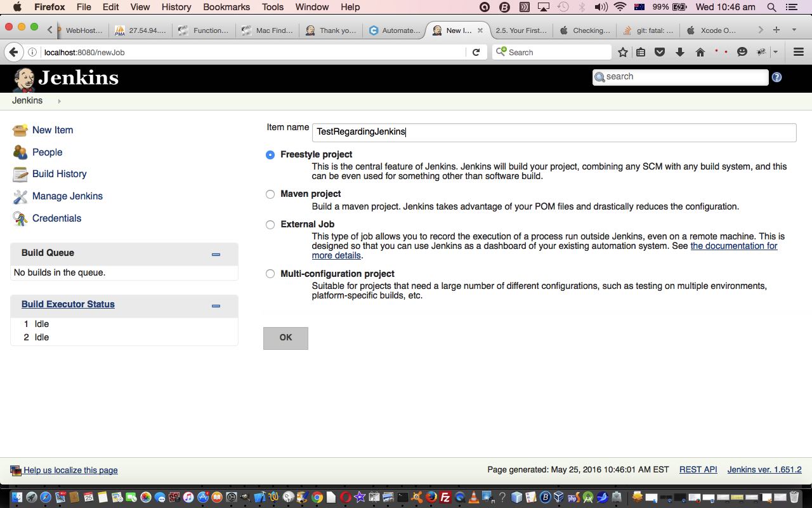Click the AirPlay display icon
The height and width of the screenshot is (508, 812).
(543, 7)
